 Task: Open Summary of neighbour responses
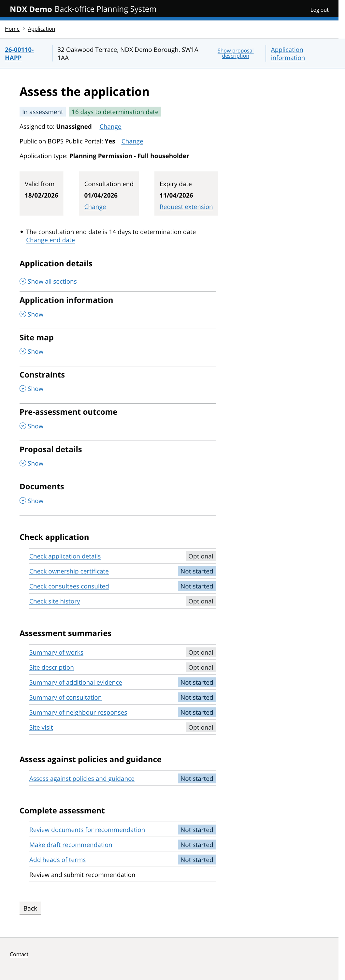point(78,712)
